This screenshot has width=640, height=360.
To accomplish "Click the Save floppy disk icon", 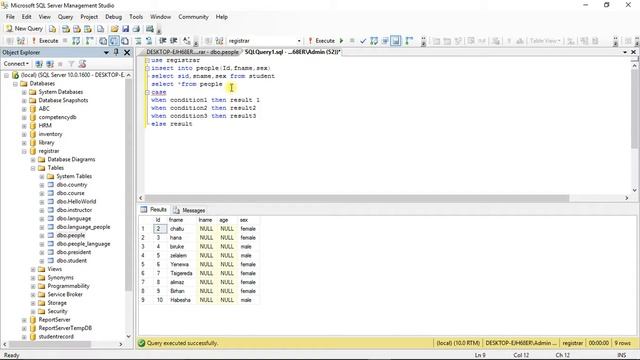I will (x=125, y=29).
